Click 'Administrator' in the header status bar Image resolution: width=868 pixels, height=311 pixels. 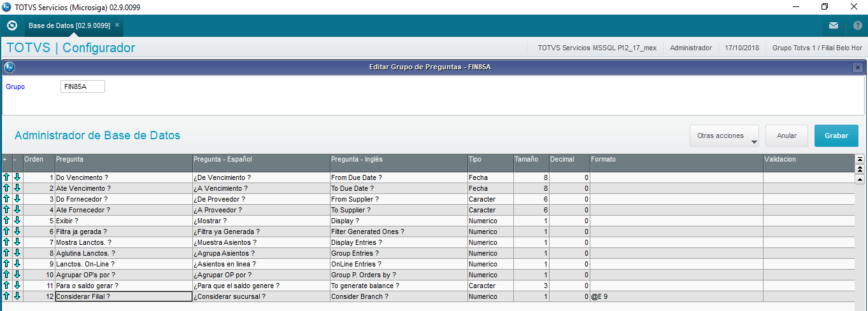click(x=691, y=48)
